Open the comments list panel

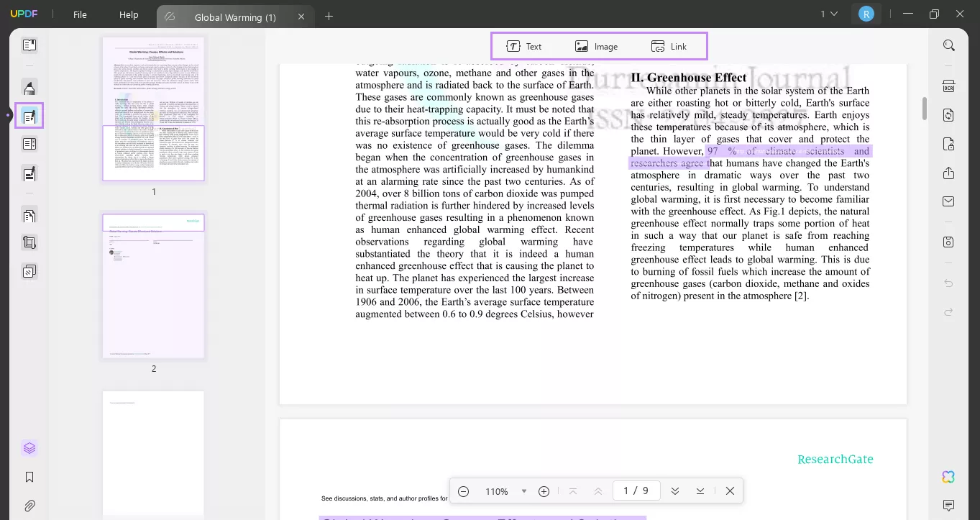949,506
